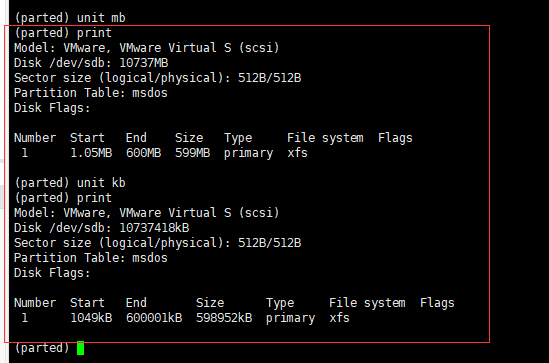The image size is (549, 363).
Task: Click 'primary' in the 599MB row
Action: 249,153
